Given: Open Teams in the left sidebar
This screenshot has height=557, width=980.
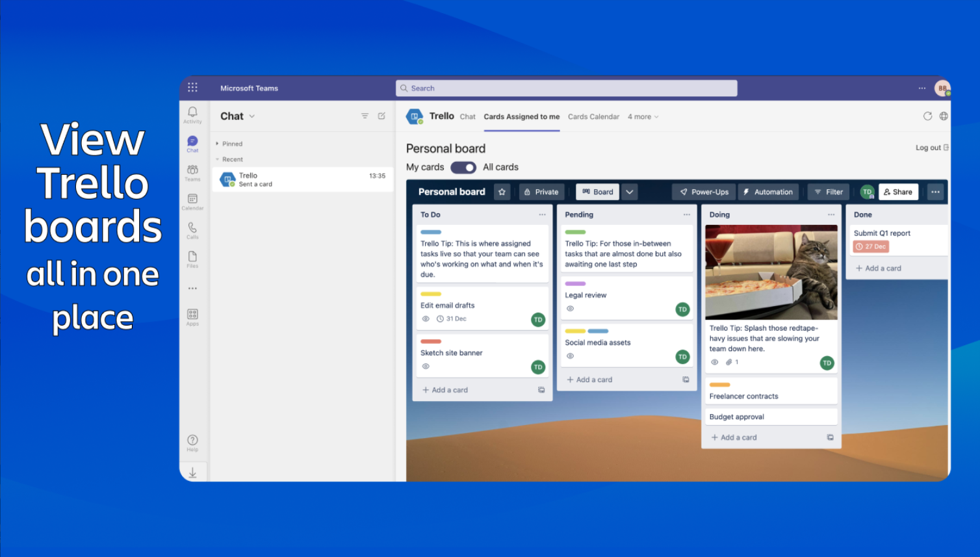Looking at the screenshot, I should point(192,173).
